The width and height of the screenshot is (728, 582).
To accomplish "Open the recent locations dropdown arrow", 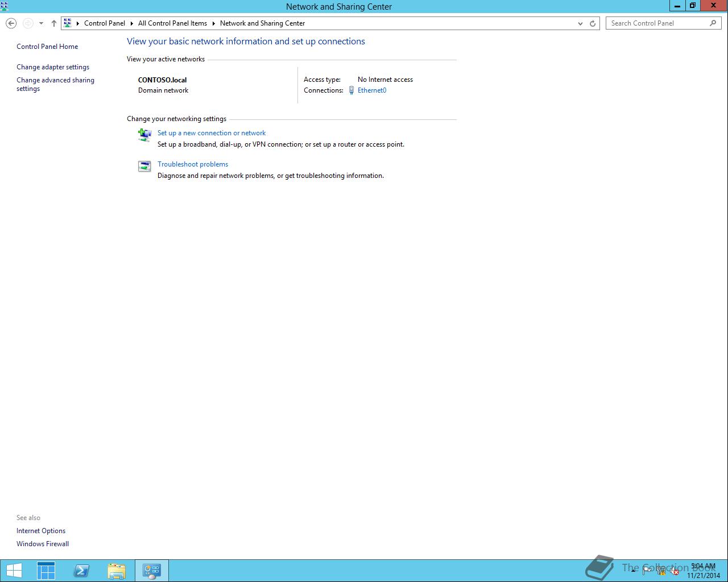I will [41, 23].
